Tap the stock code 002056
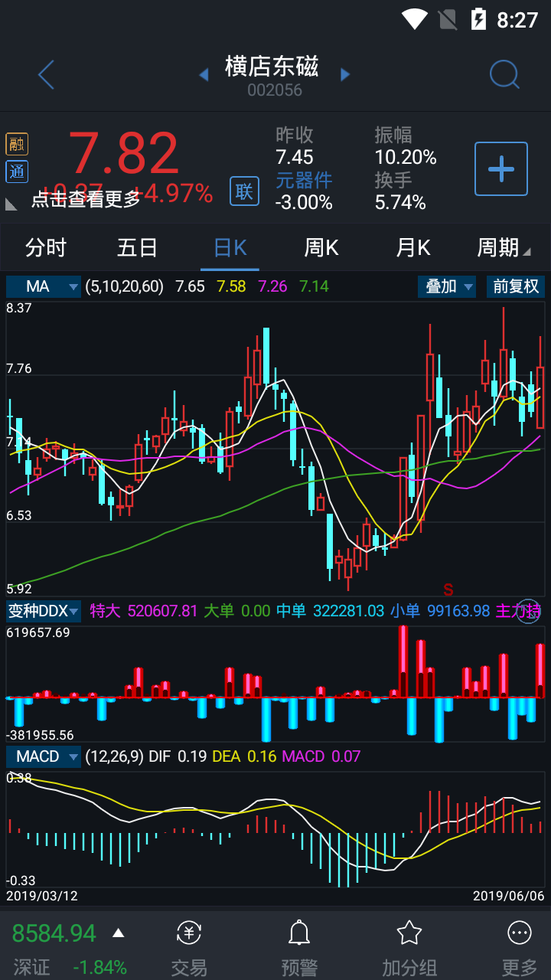 (x=275, y=90)
